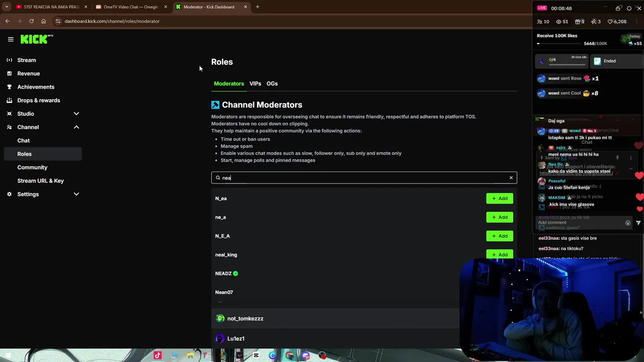Click not_tomkezzz avatar icon
The width and height of the screenshot is (644, 362).
(220, 318)
